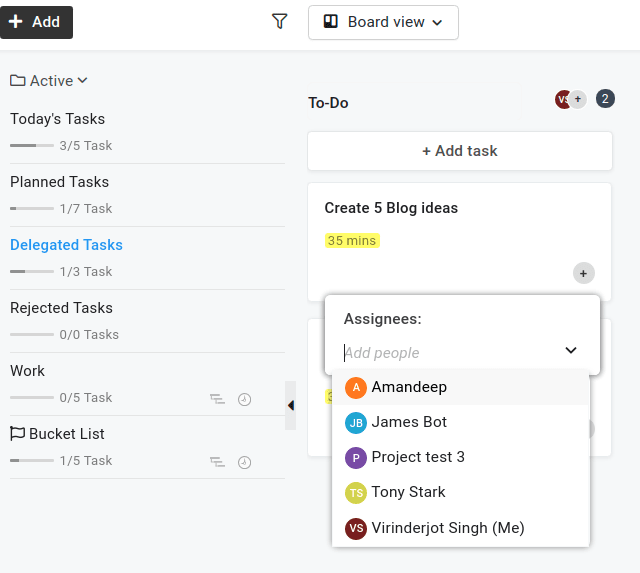This screenshot has width=640, height=573.
Task: Toggle the Add people chevron arrow
Action: click(x=571, y=350)
